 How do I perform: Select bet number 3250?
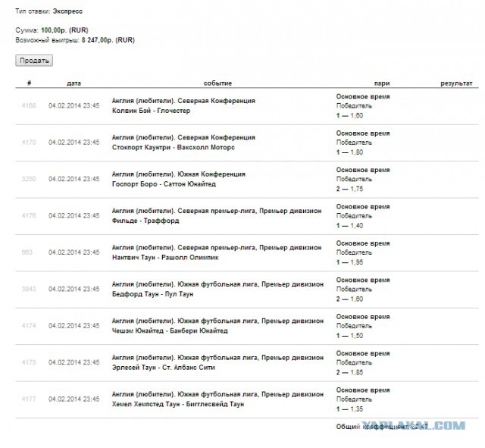(x=29, y=179)
